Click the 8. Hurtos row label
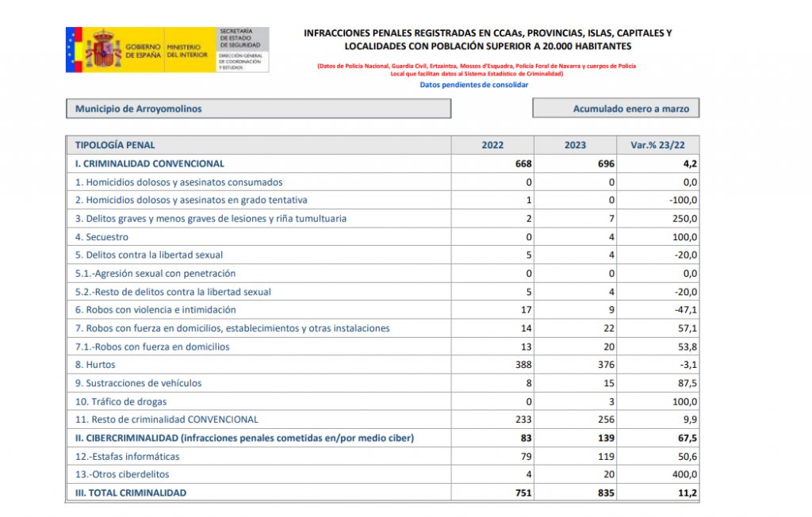This screenshot has height=517, width=812. pyautogui.click(x=95, y=365)
